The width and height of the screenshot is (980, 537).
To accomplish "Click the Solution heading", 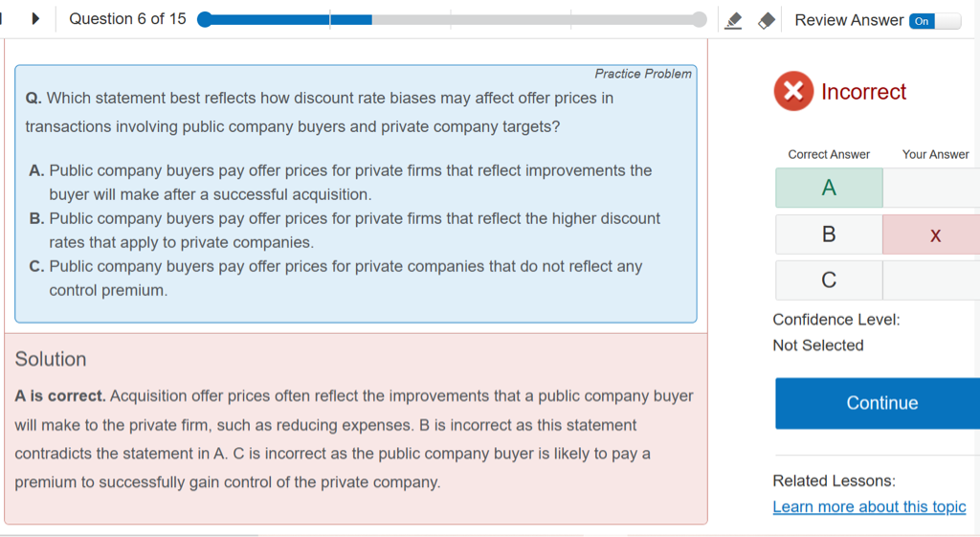I will pyautogui.click(x=51, y=359).
